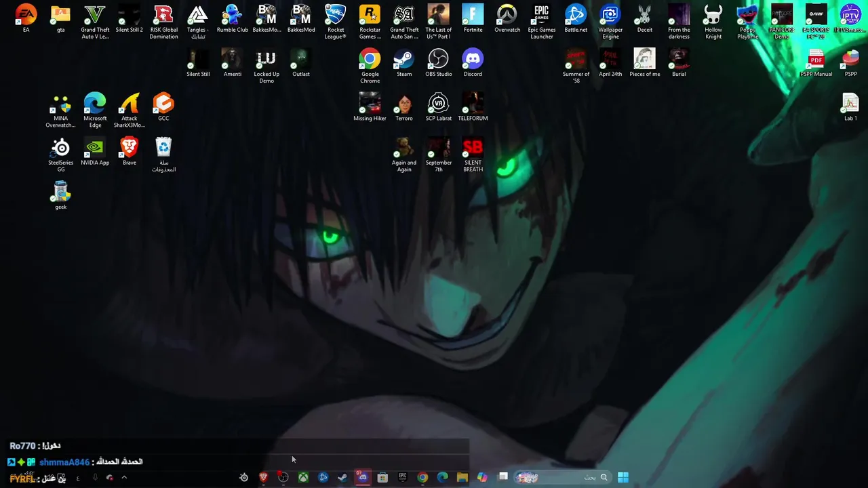The width and height of the screenshot is (868, 488).
Task: Open the Windows Start button
Action: [623, 478]
